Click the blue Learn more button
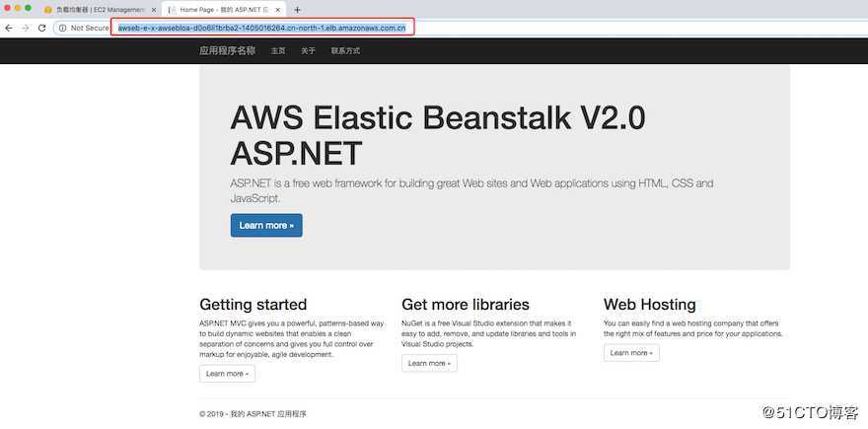Viewport: 868px width, 429px height. 266,225
